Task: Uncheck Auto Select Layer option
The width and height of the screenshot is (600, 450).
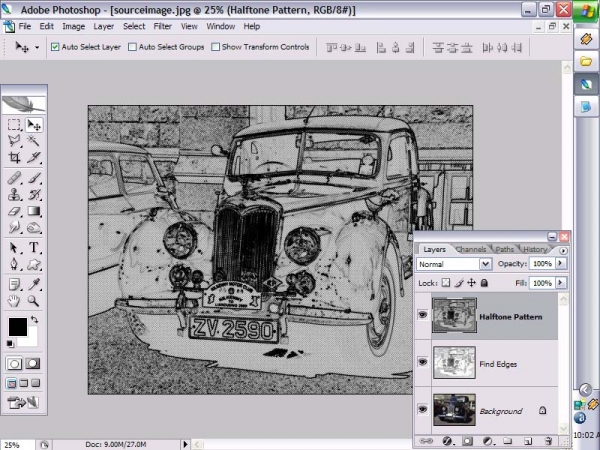Action: [x=55, y=47]
